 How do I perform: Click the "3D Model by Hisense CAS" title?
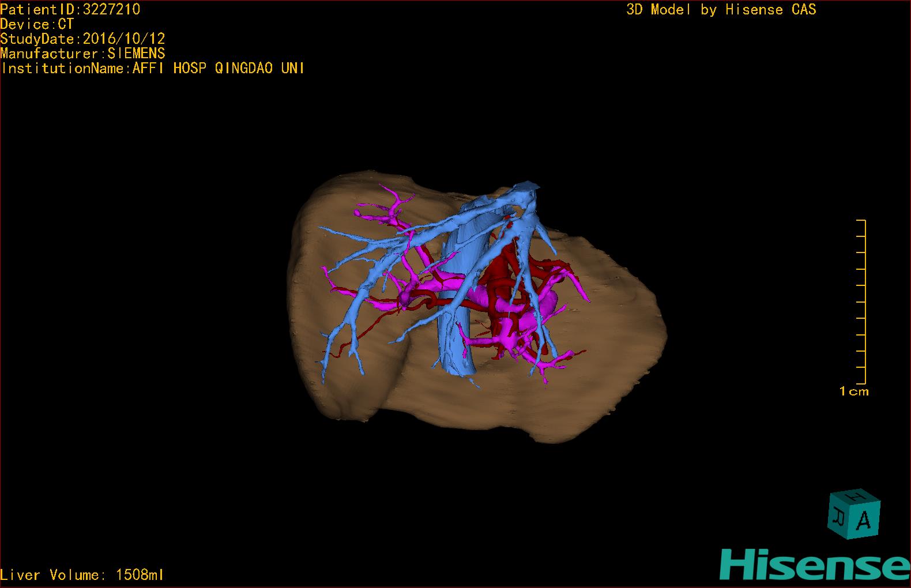721,10
